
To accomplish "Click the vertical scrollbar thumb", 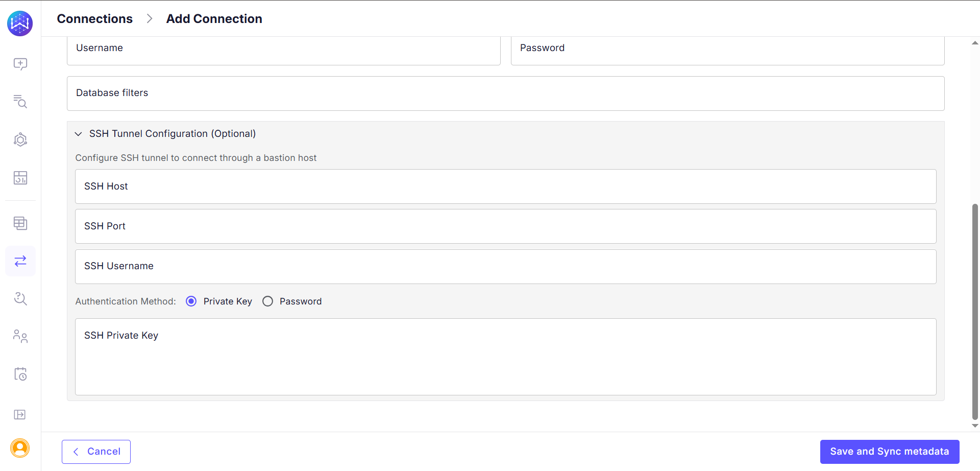I will coord(975,312).
